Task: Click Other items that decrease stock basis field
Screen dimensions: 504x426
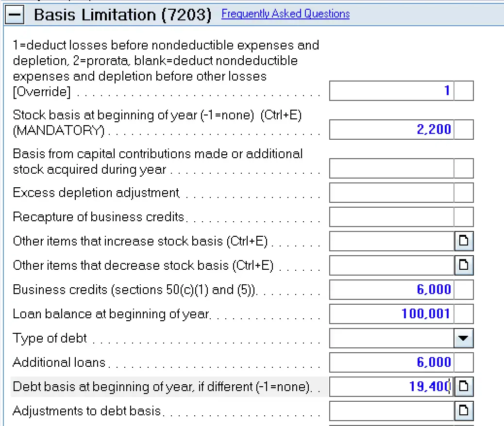Action: pos(391,265)
